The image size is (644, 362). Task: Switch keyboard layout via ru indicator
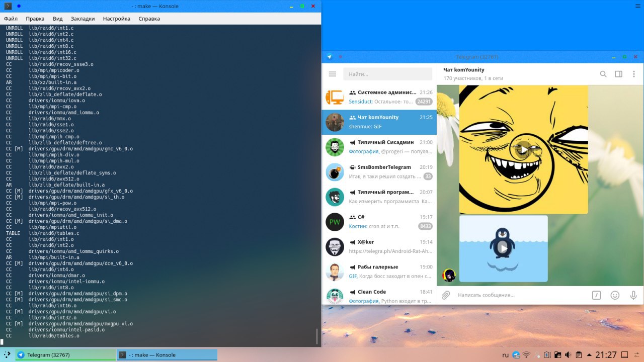pos(506,355)
